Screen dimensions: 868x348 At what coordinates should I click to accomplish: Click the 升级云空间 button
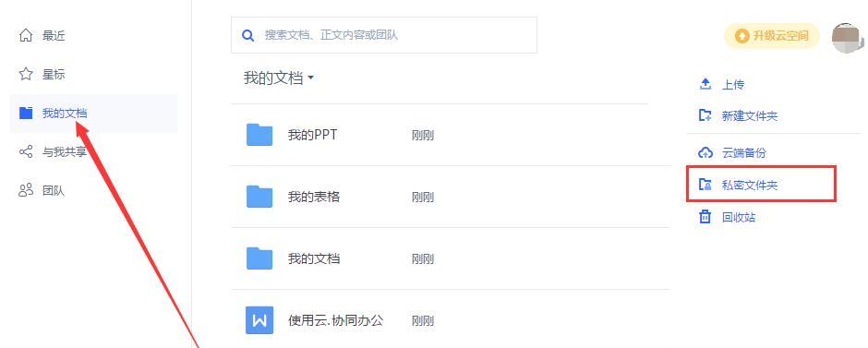coord(772,36)
